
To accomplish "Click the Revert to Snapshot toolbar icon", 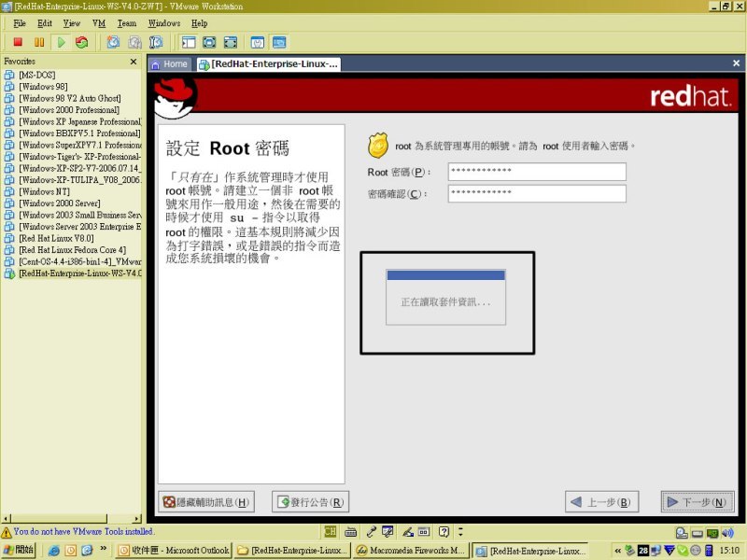I will (x=134, y=42).
